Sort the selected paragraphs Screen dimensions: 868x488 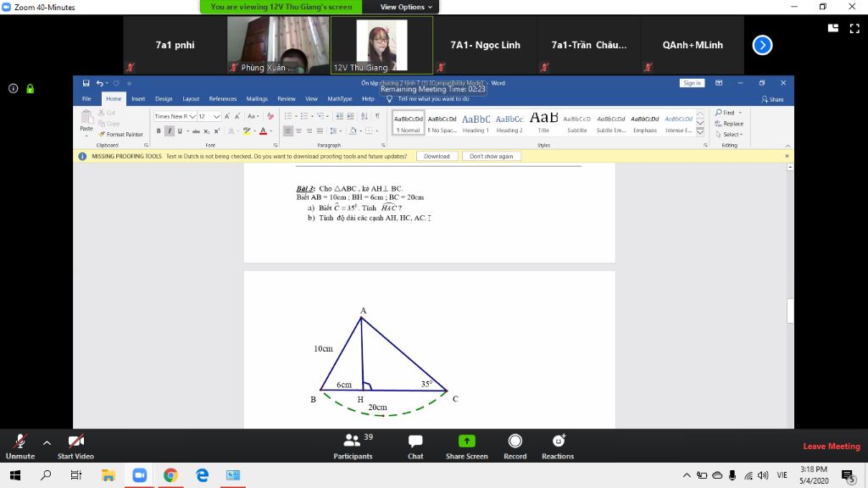364,116
